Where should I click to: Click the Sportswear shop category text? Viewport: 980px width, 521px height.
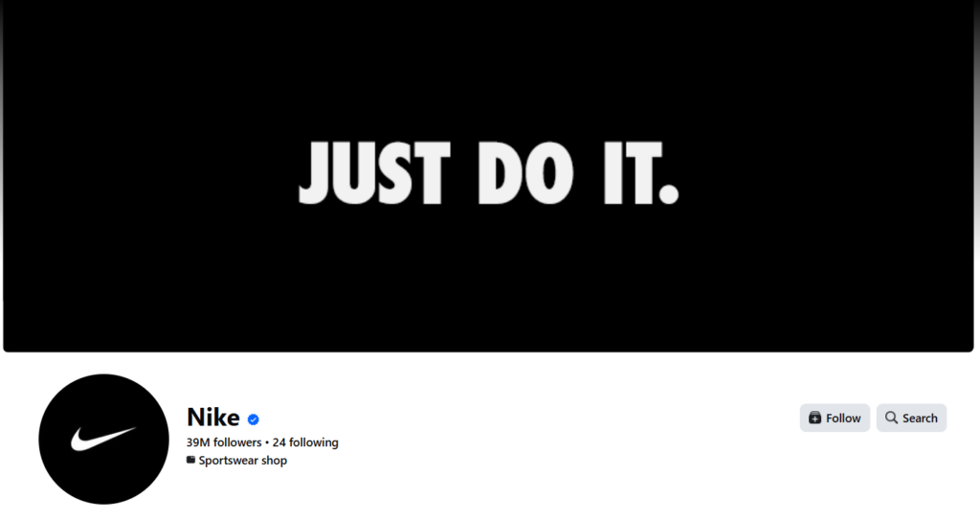click(242, 461)
